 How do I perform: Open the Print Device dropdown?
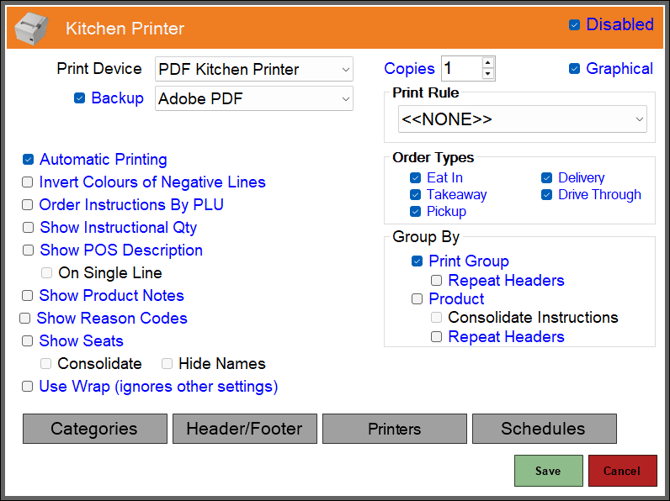pos(254,69)
